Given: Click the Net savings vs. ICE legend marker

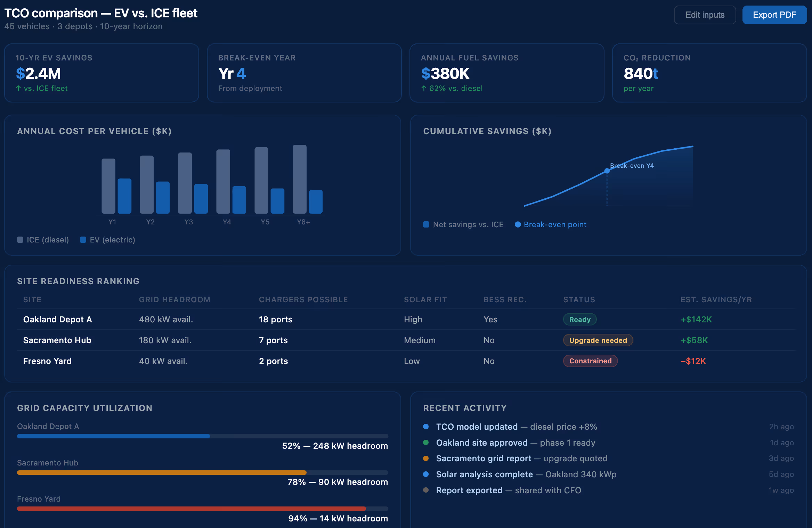Looking at the screenshot, I should 426,224.
